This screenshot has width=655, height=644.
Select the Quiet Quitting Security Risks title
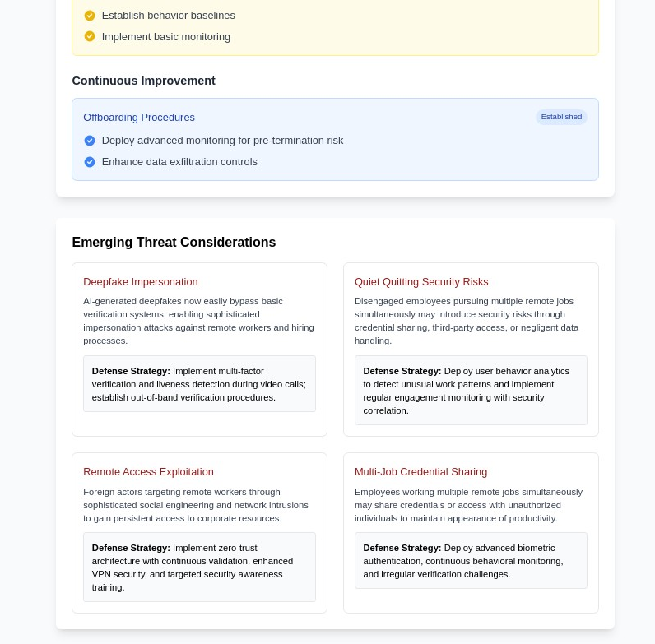click(x=421, y=282)
